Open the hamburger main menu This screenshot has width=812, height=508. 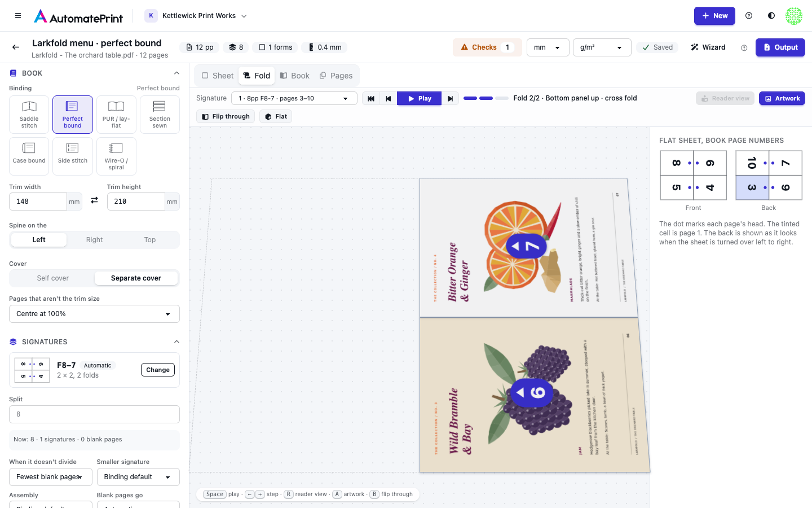(x=18, y=16)
